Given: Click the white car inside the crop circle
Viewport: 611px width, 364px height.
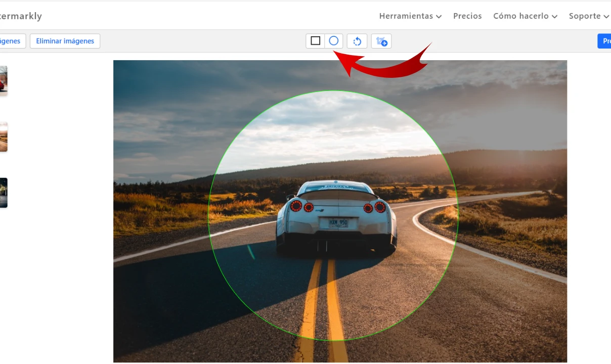Looking at the screenshot, I should [x=336, y=217].
